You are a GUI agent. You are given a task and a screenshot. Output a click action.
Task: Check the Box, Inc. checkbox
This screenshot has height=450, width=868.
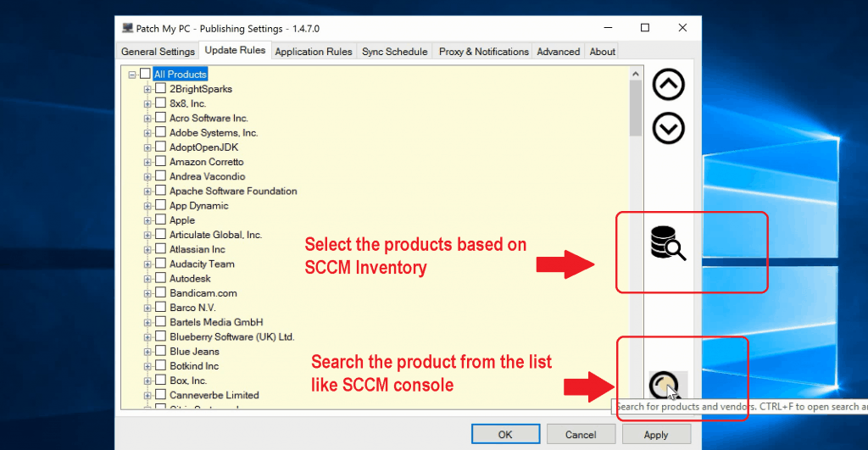(160, 380)
